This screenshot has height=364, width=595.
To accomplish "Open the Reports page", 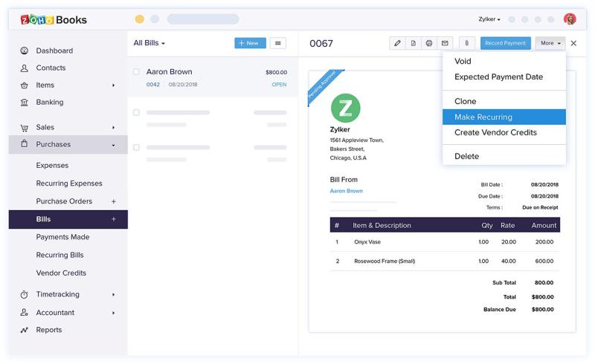I will click(x=49, y=330).
